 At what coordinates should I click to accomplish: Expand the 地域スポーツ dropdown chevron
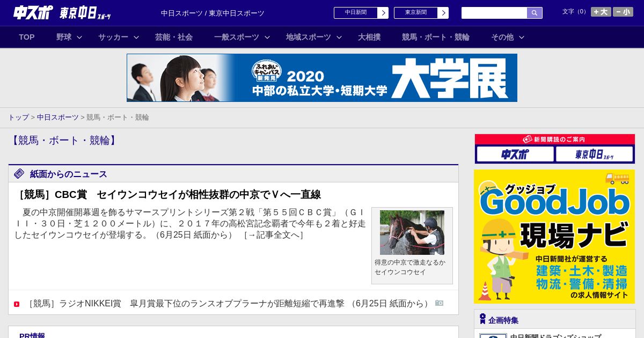point(339,38)
